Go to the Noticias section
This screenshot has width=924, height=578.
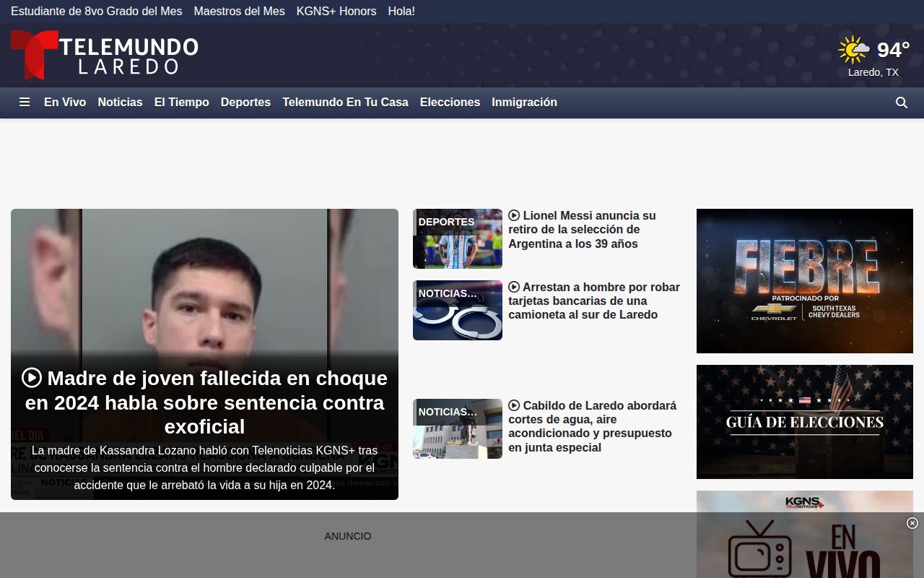point(120,103)
